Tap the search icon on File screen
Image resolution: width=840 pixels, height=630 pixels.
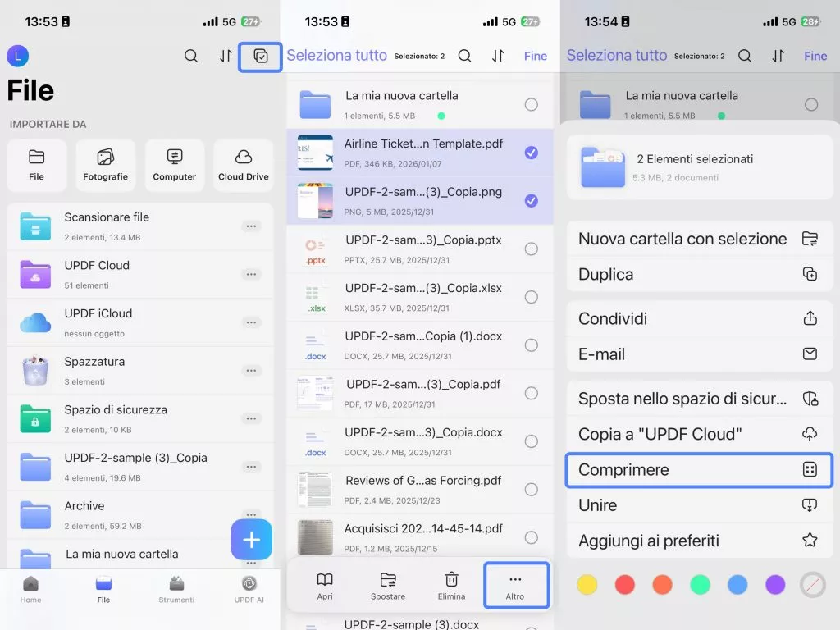coord(191,57)
